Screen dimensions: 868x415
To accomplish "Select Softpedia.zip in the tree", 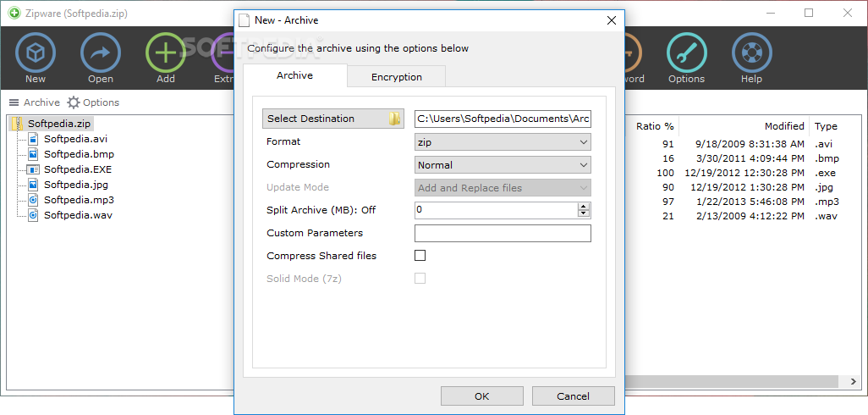I will click(58, 124).
